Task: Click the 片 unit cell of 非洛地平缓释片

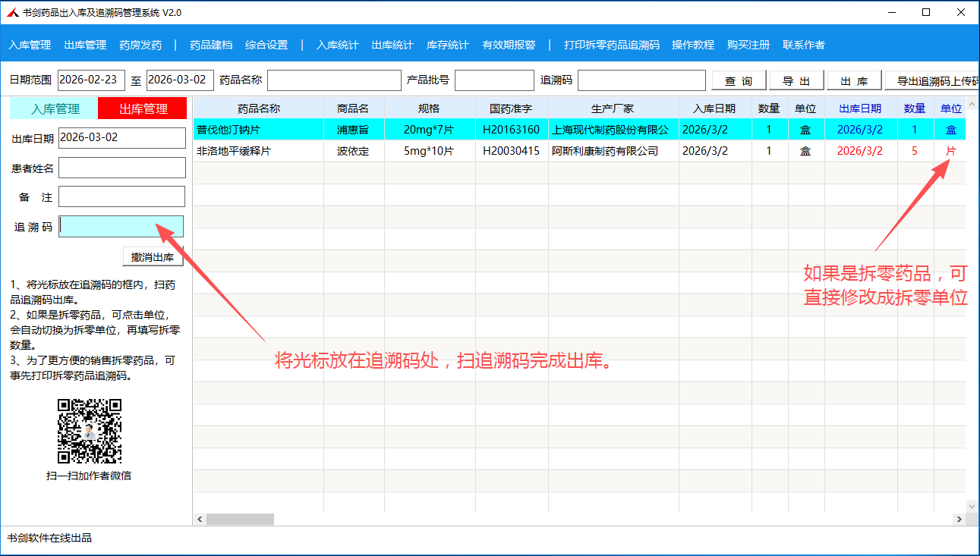Action: (x=950, y=151)
